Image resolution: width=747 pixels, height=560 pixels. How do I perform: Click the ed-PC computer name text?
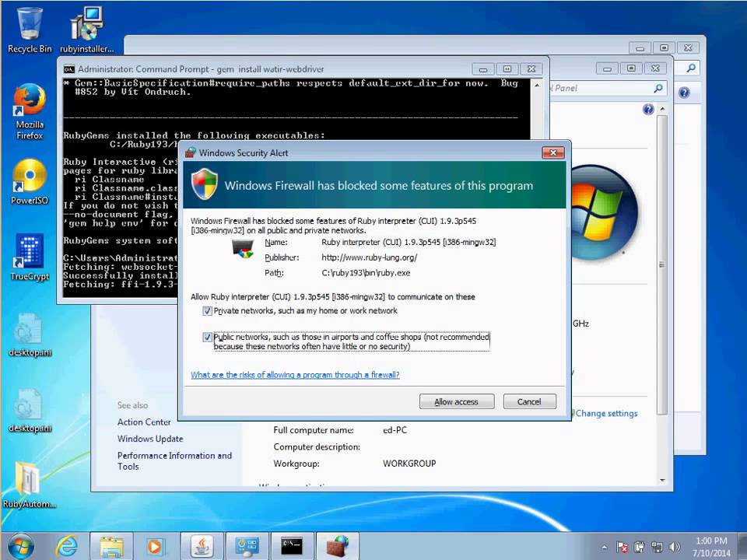395,430
